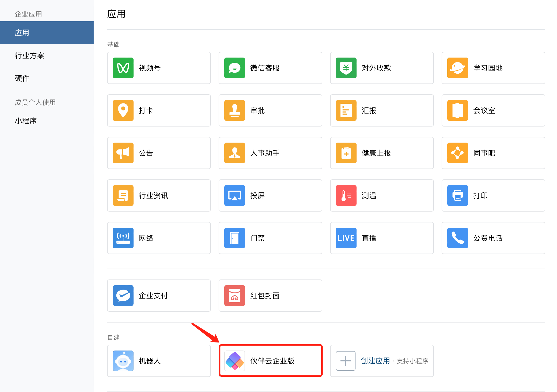Click the 网络 label text
Screen dimensions: 557x392
(x=146, y=238)
